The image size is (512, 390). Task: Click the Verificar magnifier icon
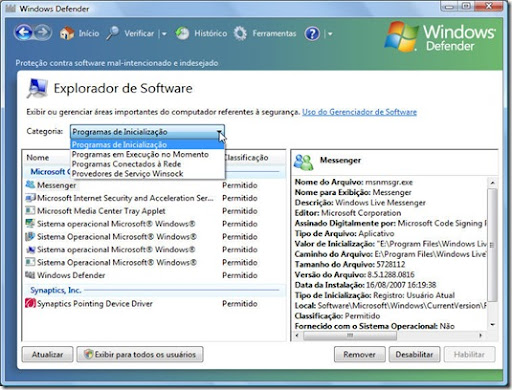pyautogui.click(x=113, y=33)
